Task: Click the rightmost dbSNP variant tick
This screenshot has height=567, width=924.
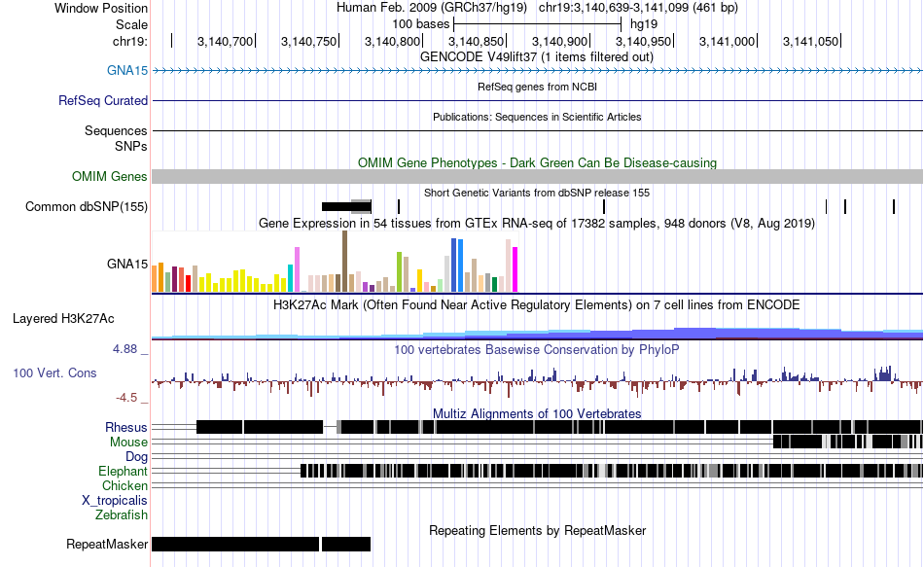Action: [x=894, y=206]
